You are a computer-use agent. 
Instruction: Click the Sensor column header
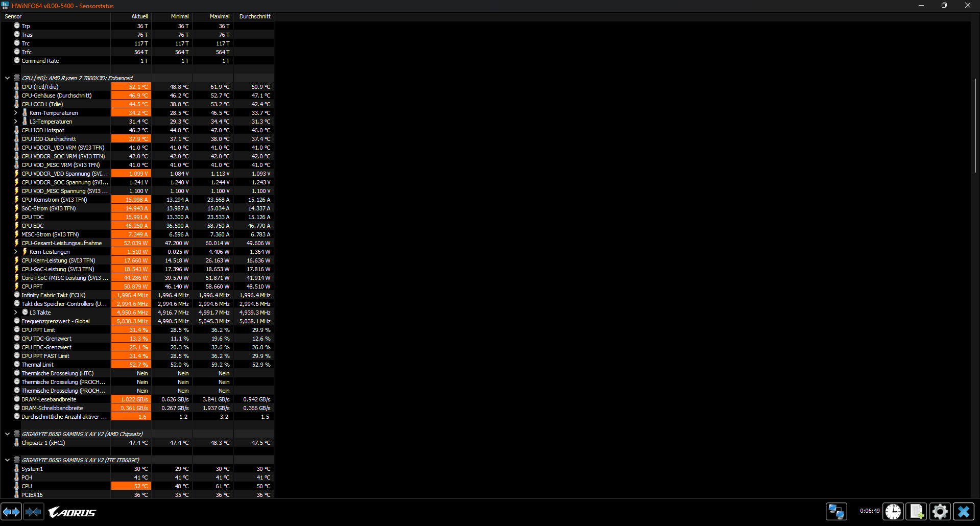coord(55,16)
